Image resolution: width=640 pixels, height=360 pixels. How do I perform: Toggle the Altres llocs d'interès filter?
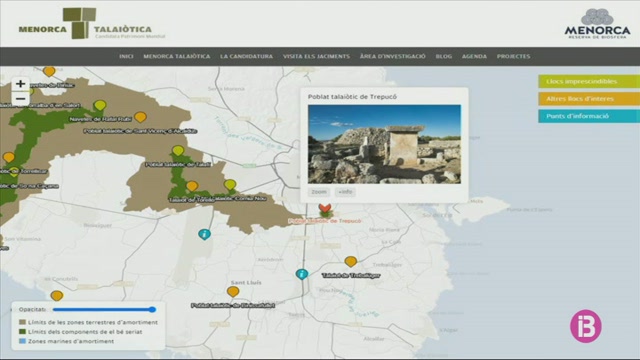[589, 99]
